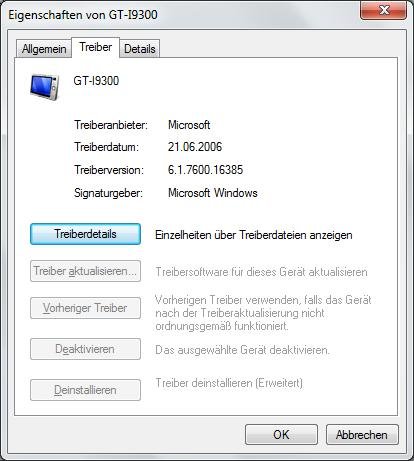Image resolution: width=414 pixels, height=461 pixels.
Task: Close the Eigenschaften dialog with the X
Action: [384, 10]
